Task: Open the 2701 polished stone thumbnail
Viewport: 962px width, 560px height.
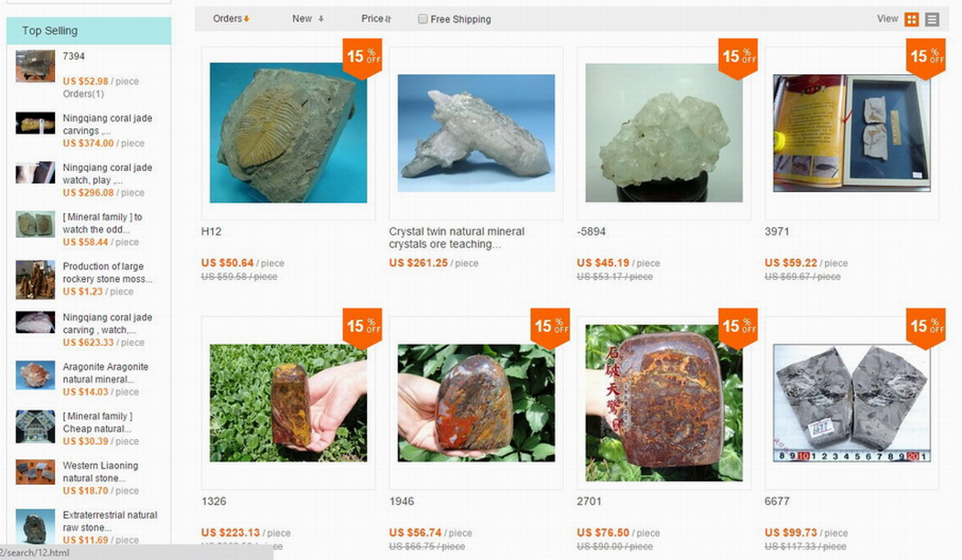Action: [664, 403]
